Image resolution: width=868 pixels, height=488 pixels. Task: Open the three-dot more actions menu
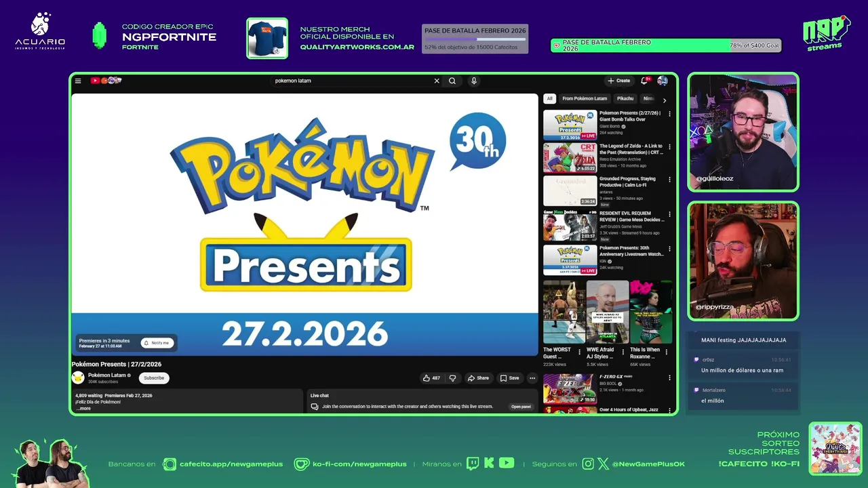[x=532, y=378]
